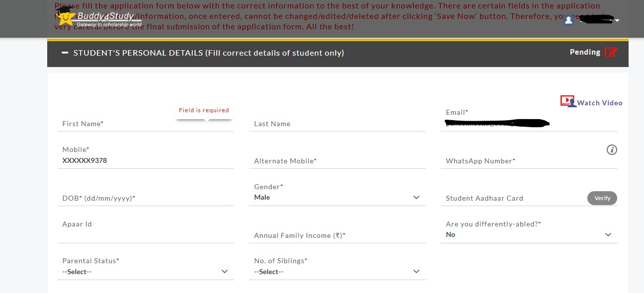This screenshot has height=293, width=644.
Task: Focus the Annual Family Income field
Action: pos(337,235)
